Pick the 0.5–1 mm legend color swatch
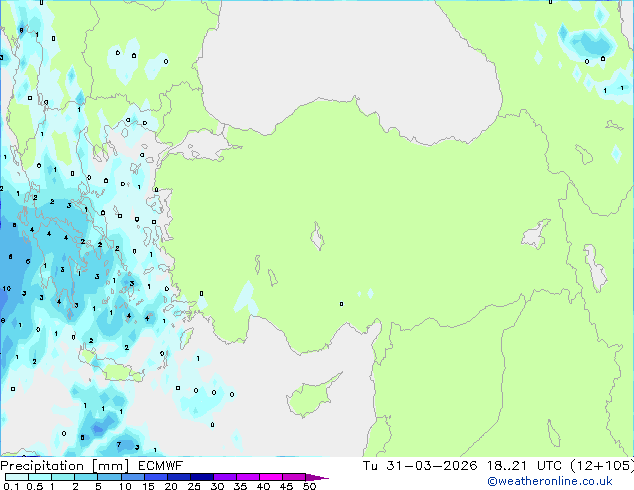This screenshot has width=634, height=490. 40,477
